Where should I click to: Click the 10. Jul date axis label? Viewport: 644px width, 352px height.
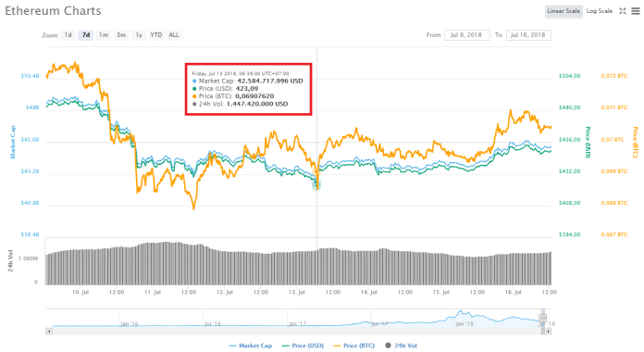80,292
